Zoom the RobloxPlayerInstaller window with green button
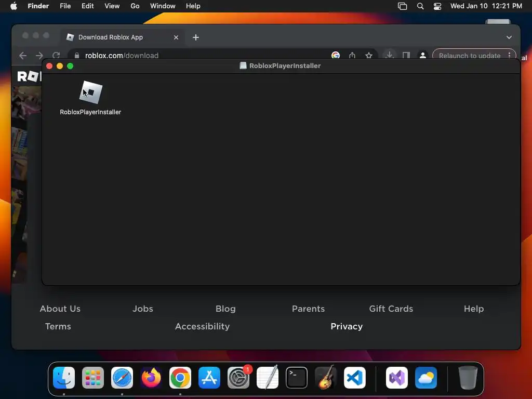The height and width of the screenshot is (399, 532). pos(70,66)
